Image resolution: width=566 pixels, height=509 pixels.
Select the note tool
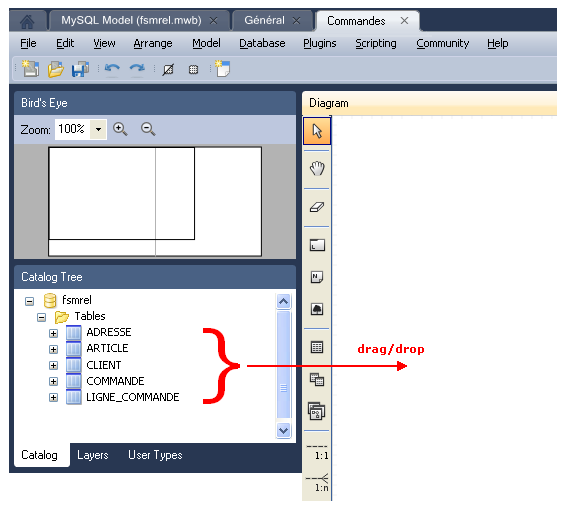click(317, 277)
